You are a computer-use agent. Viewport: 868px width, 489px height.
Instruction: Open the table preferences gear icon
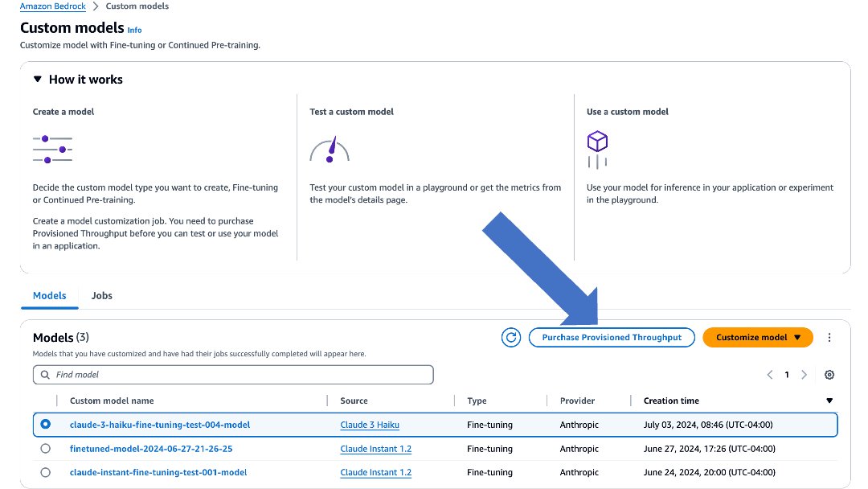coord(829,375)
